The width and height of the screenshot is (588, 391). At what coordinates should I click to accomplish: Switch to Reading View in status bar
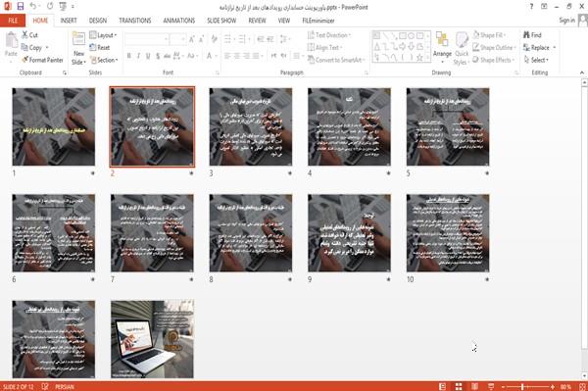click(x=474, y=386)
